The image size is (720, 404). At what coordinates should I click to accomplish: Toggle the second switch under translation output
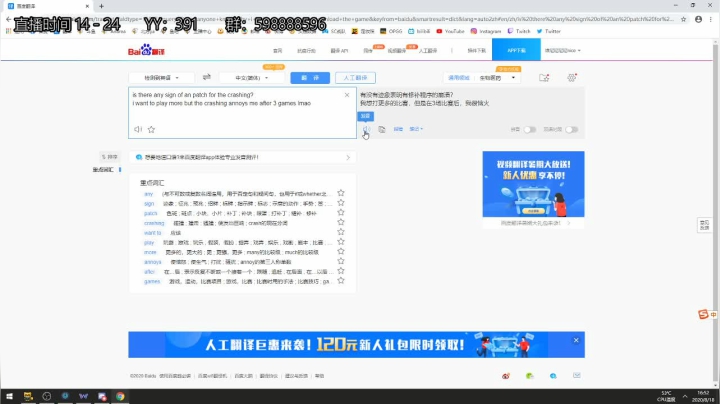coord(572,130)
